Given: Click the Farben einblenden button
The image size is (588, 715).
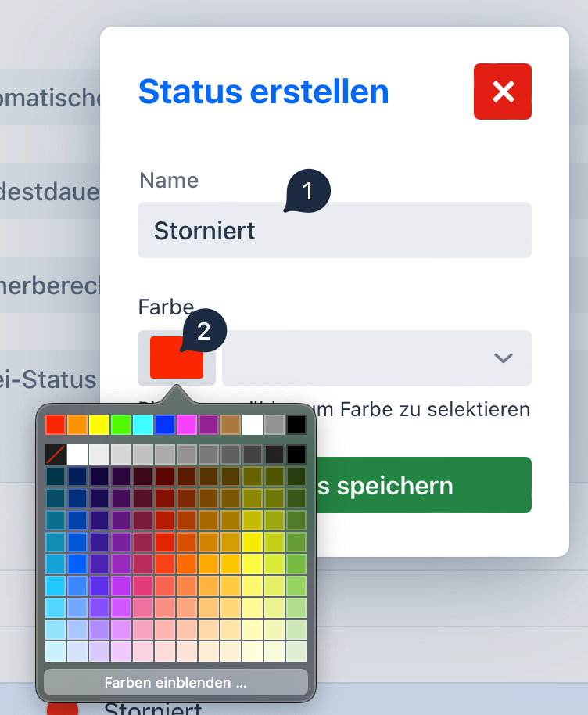Looking at the screenshot, I should pyautogui.click(x=175, y=682).
